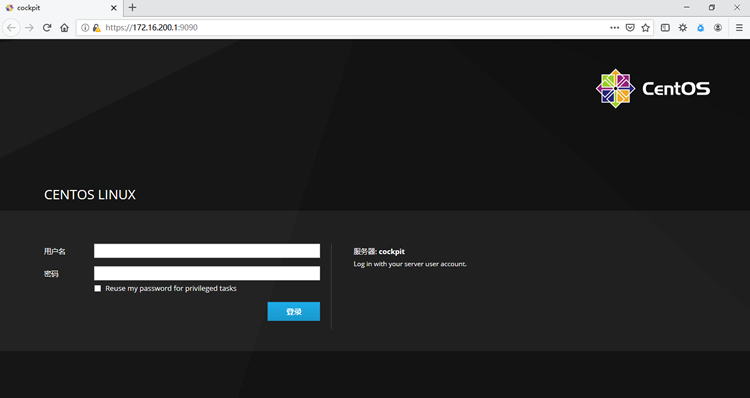This screenshot has width=750, height=398.
Task: Reload the page with the refresh icon
Action: tap(47, 28)
